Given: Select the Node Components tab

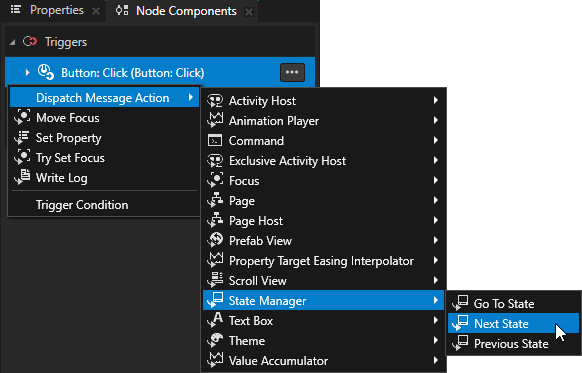Looking at the screenshot, I should (x=186, y=11).
